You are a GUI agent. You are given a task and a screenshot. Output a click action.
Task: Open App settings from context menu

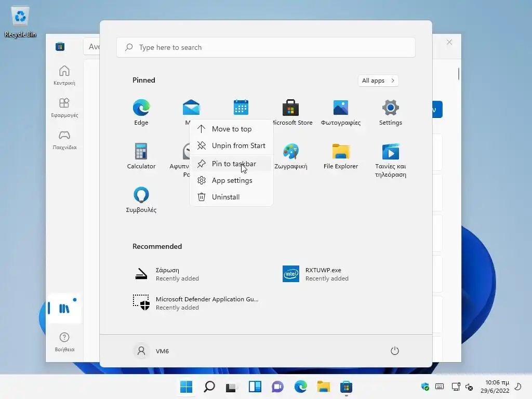pos(231,180)
